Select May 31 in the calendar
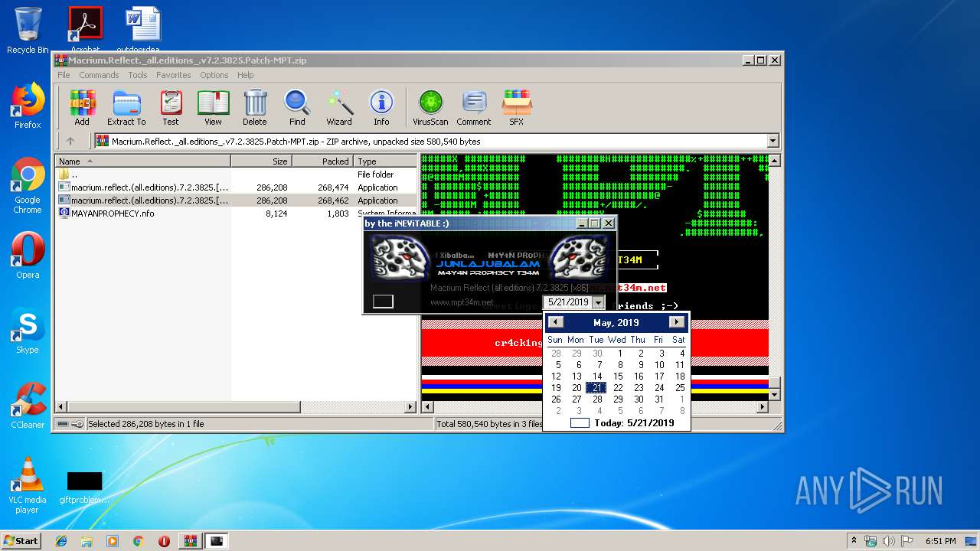 (659, 399)
